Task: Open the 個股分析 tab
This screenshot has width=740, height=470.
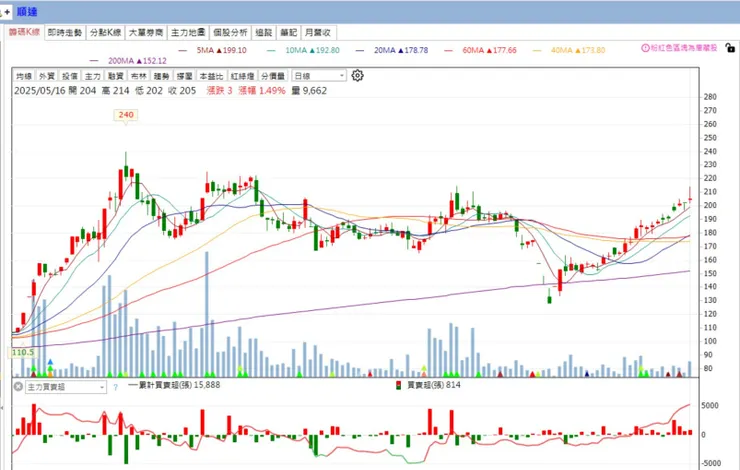Action: coord(230,32)
